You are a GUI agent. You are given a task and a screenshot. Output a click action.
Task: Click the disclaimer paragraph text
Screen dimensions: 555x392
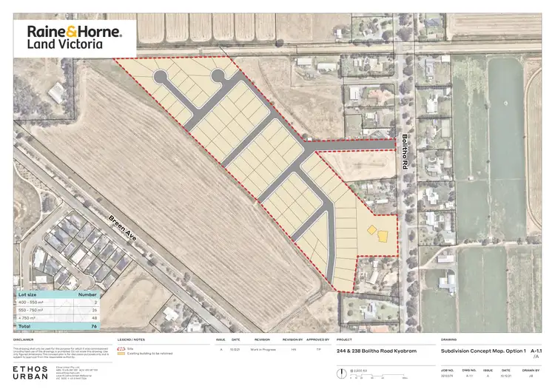(x=61, y=353)
